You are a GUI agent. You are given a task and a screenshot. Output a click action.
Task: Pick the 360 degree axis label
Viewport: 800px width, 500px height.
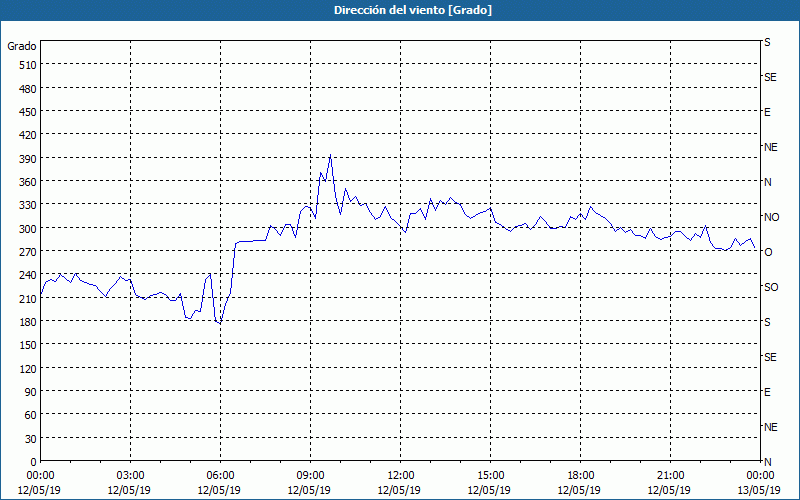28,182
